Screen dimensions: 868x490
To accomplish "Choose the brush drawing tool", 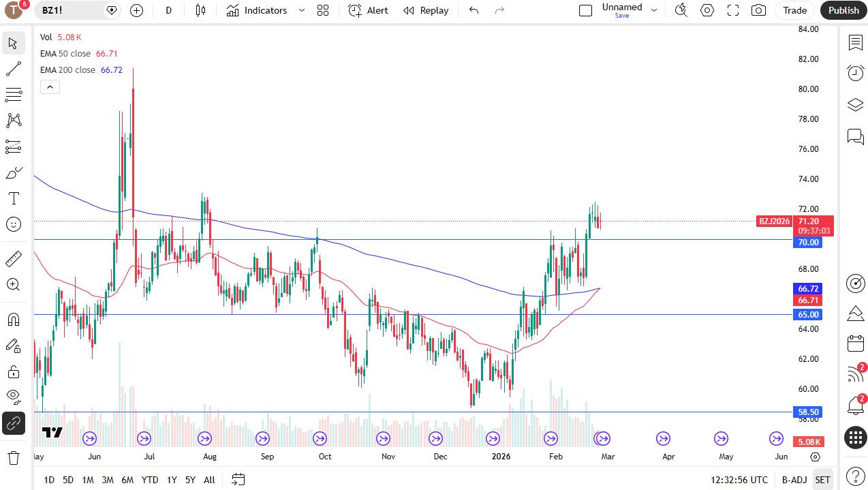I will pos(13,172).
